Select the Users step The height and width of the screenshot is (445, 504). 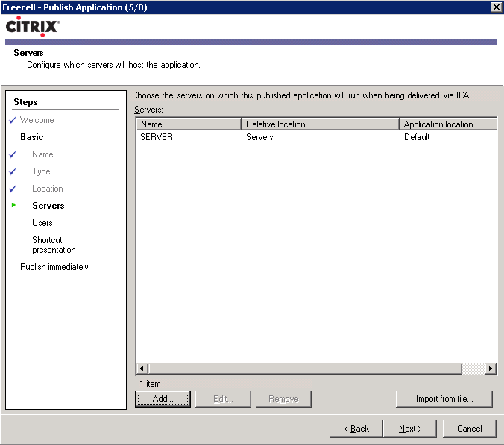click(42, 223)
